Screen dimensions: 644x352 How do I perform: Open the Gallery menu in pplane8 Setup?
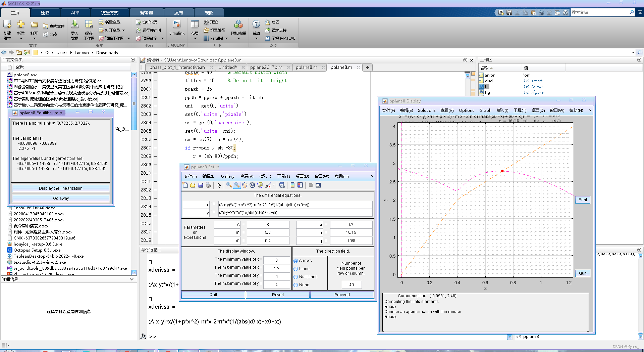227,176
